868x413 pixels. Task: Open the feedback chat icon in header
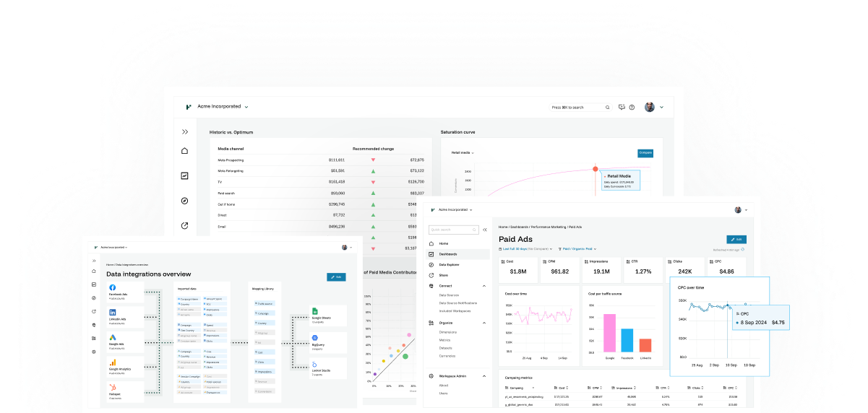621,107
